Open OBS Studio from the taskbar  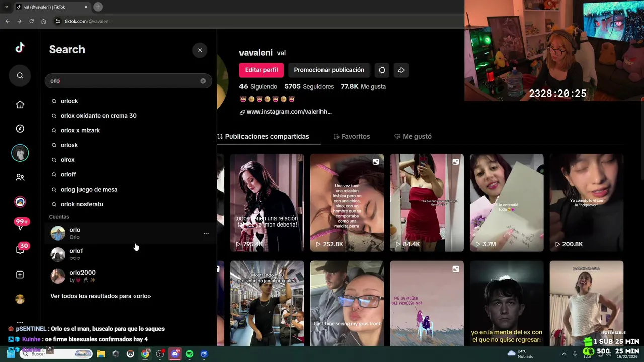pos(160,354)
